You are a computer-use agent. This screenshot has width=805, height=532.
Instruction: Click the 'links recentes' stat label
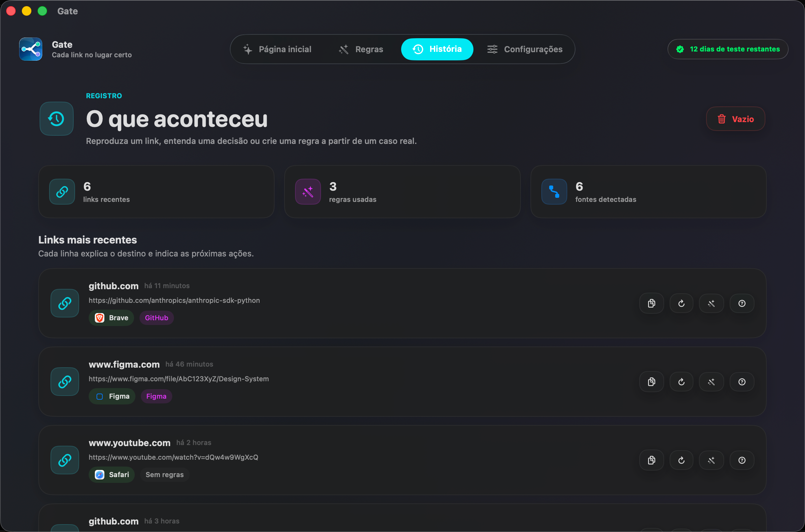[106, 199]
